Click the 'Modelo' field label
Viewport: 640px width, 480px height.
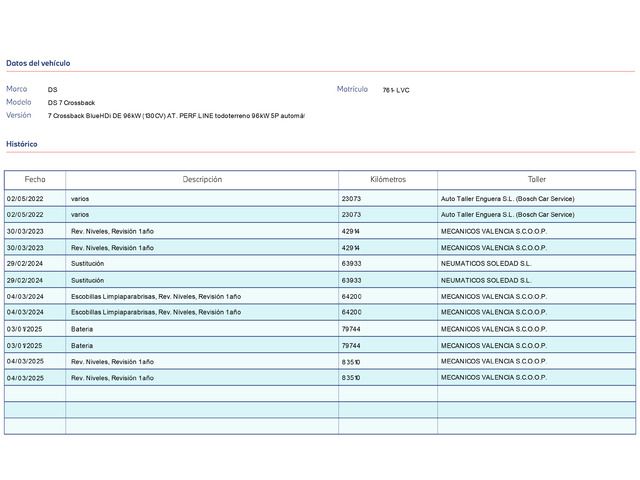(x=19, y=102)
